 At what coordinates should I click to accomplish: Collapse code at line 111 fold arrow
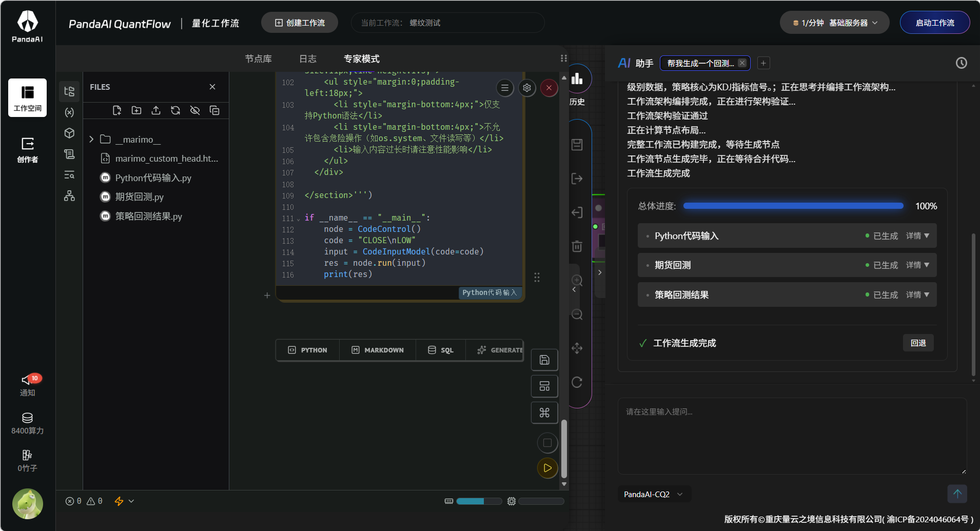(x=299, y=219)
